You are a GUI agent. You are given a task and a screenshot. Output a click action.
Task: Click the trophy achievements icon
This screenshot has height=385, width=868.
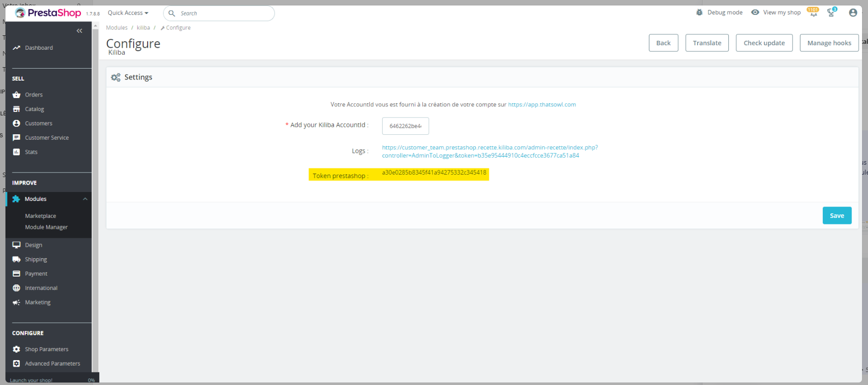(831, 12)
